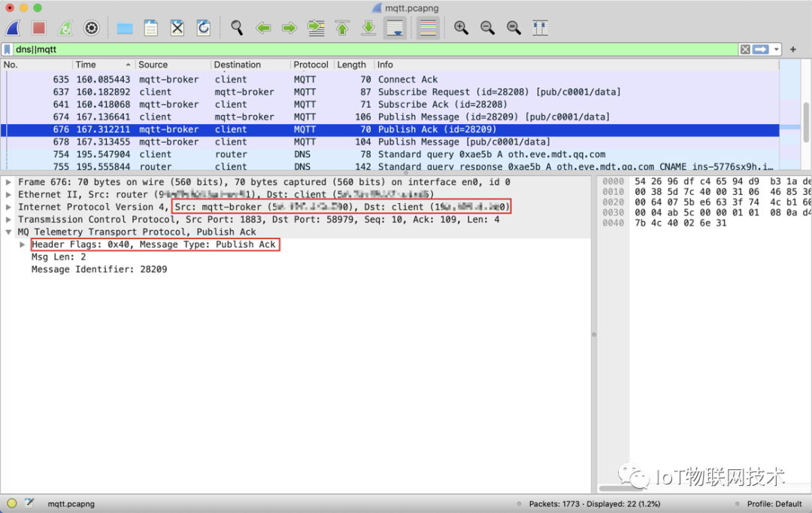Expand the Transmission Control Protocol section
The width and height of the screenshot is (812, 513).
[x=9, y=220]
